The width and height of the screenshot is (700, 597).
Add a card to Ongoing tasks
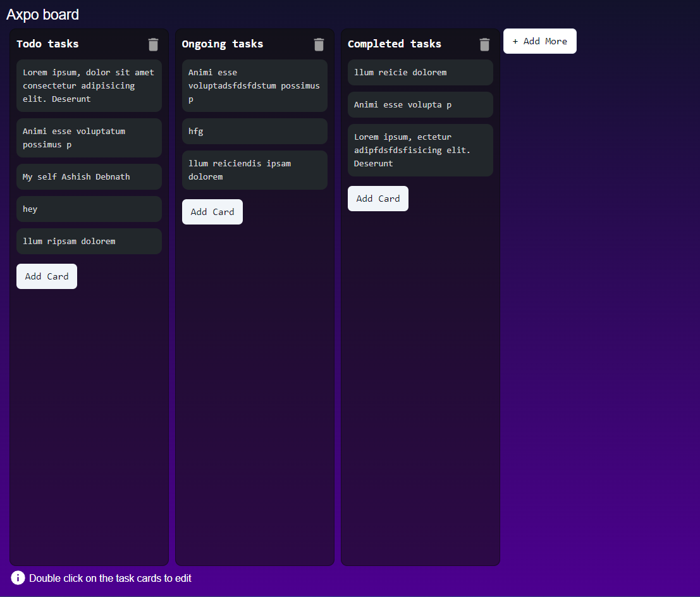coord(212,212)
